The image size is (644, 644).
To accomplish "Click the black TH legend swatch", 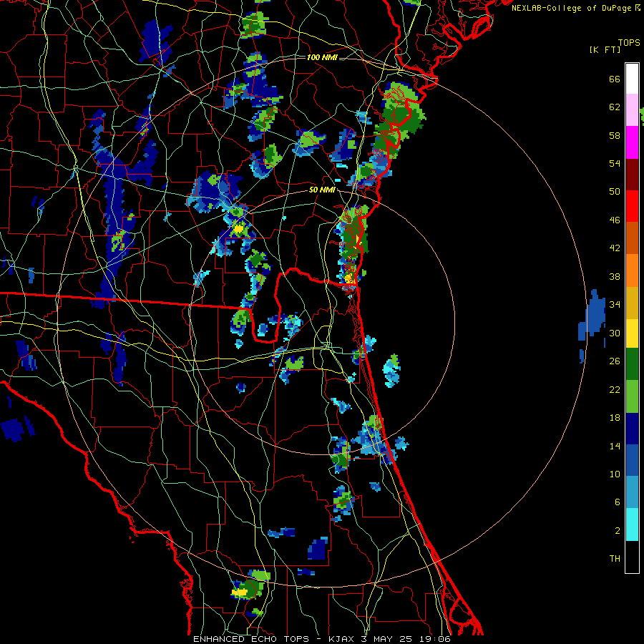I will [x=632, y=557].
